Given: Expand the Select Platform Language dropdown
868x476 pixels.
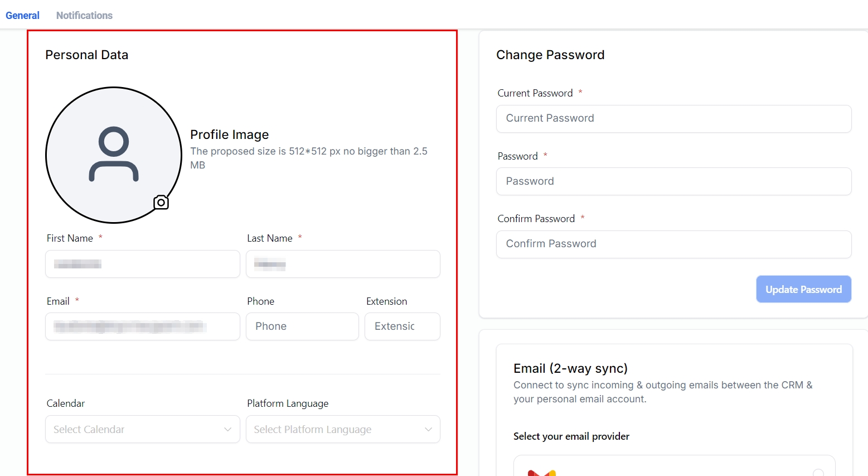Looking at the screenshot, I should (x=342, y=429).
